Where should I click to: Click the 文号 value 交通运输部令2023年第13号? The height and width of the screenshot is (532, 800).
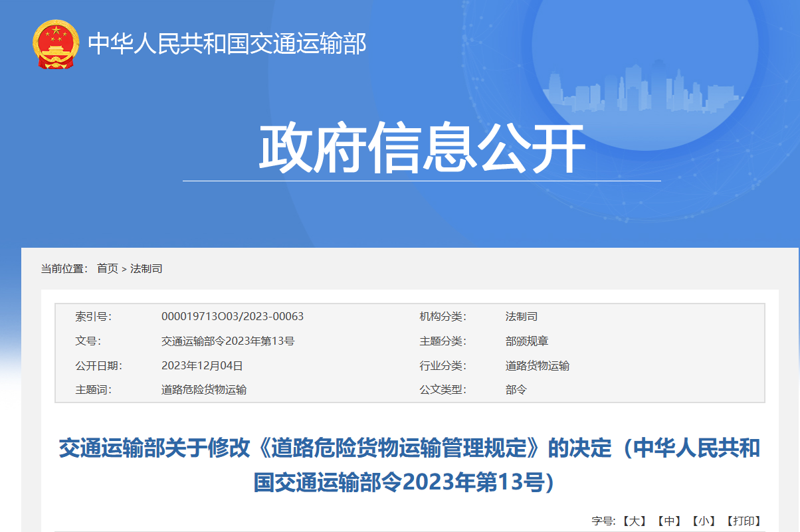(228, 341)
